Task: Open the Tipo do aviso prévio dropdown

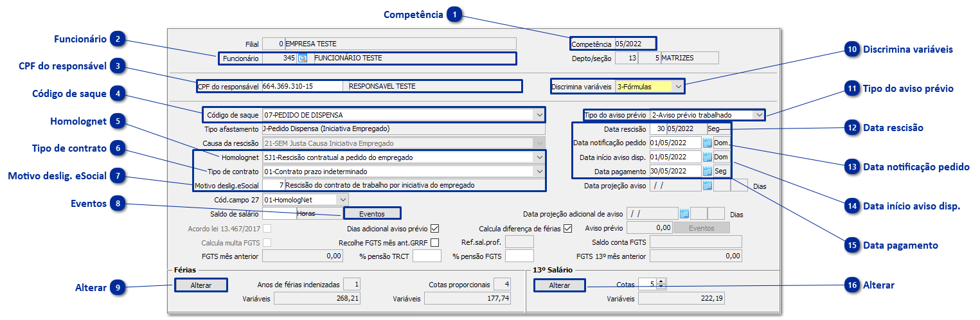Action: point(759,115)
